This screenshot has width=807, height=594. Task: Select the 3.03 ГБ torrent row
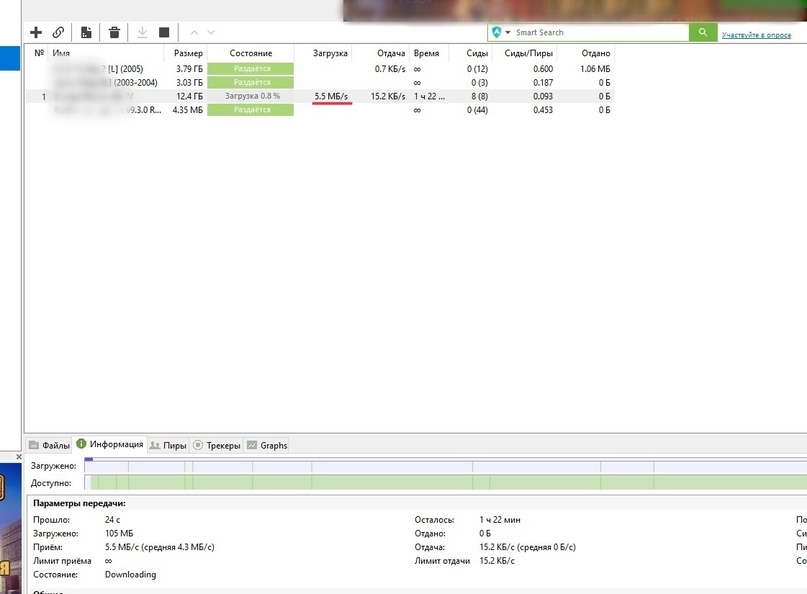pyautogui.click(x=320, y=82)
